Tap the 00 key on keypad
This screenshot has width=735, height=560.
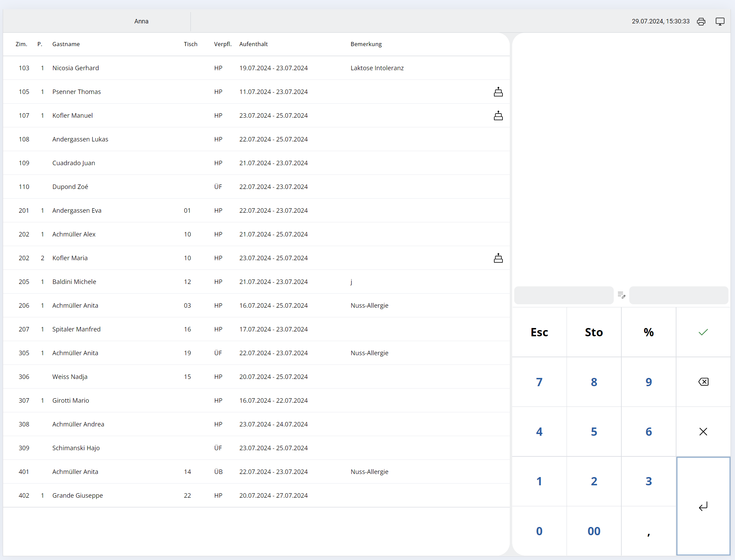point(594,531)
